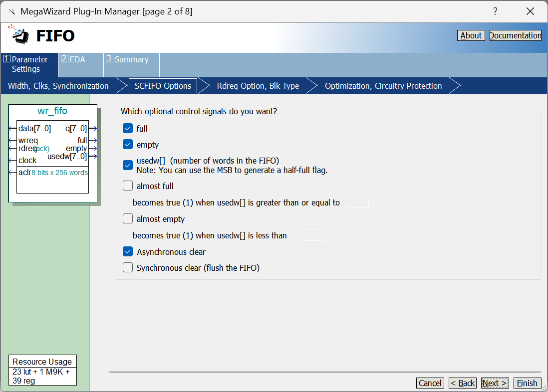The width and height of the screenshot is (548, 392).
Task: Go to Optimization, Circuitry Protection step
Action: pos(383,86)
